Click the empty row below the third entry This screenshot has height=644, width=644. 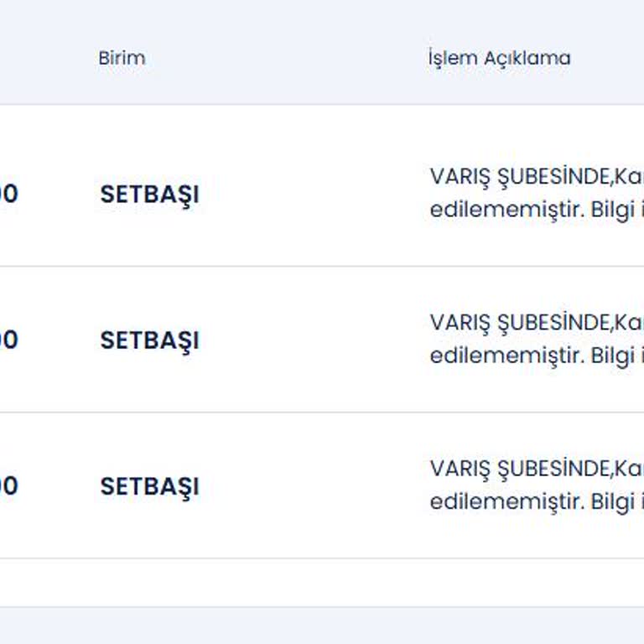click(x=322, y=582)
